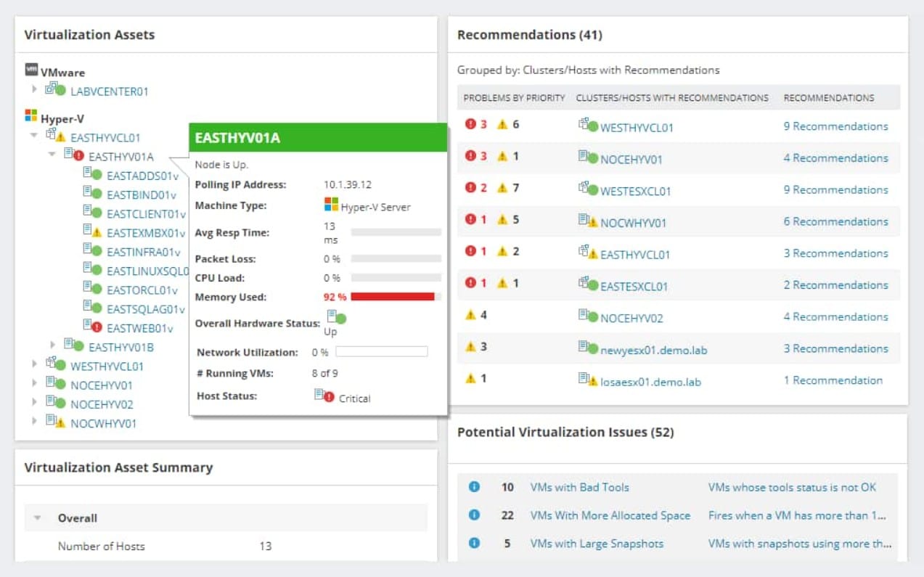This screenshot has width=924, height=577.
Task: Click the red critical badge on EASTHYV01A
Action: point(80,155)
